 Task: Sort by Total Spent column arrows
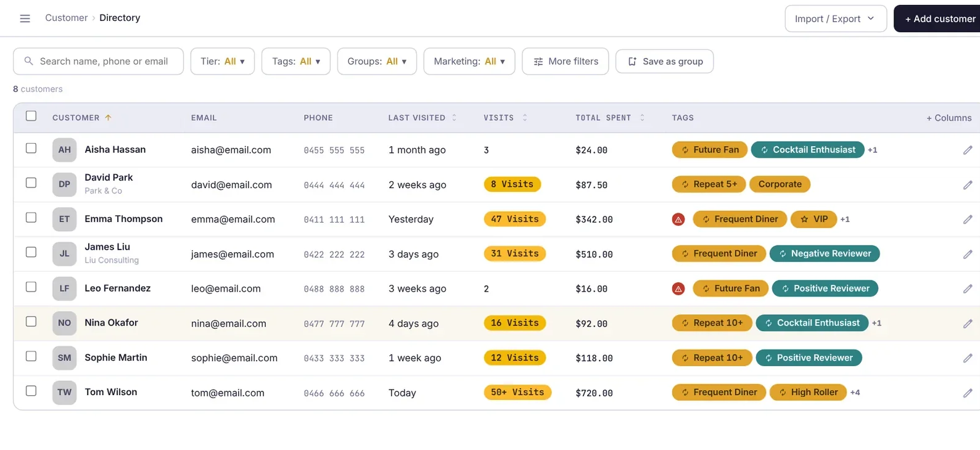[642, 118]
